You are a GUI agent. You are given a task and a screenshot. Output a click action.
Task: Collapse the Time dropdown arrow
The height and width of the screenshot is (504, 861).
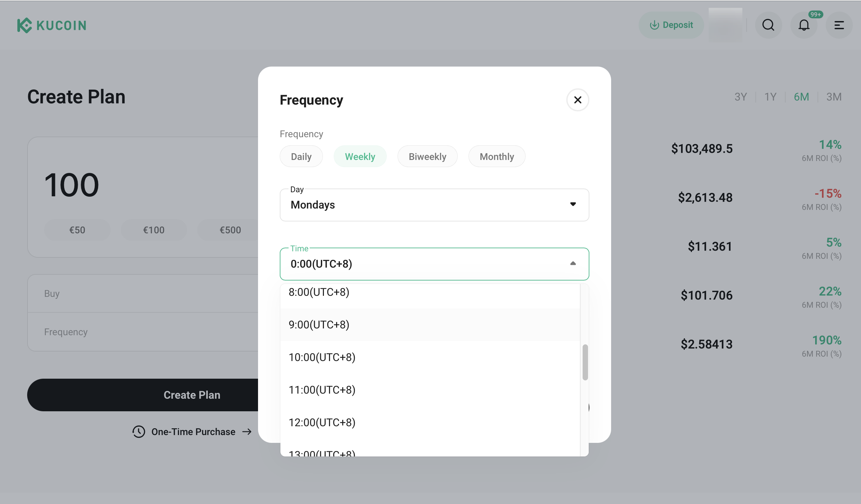(x=573, y=264)
